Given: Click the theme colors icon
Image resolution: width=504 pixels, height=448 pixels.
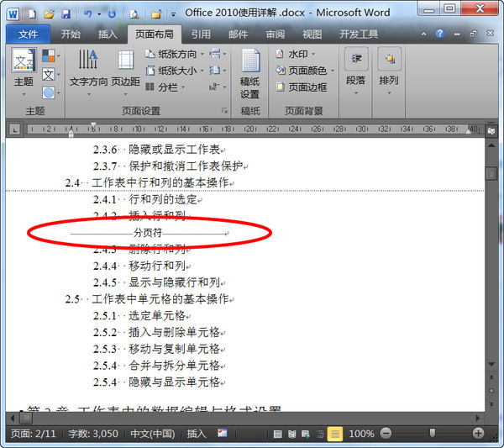Looking at the screenshot, I should coord(49,55).
